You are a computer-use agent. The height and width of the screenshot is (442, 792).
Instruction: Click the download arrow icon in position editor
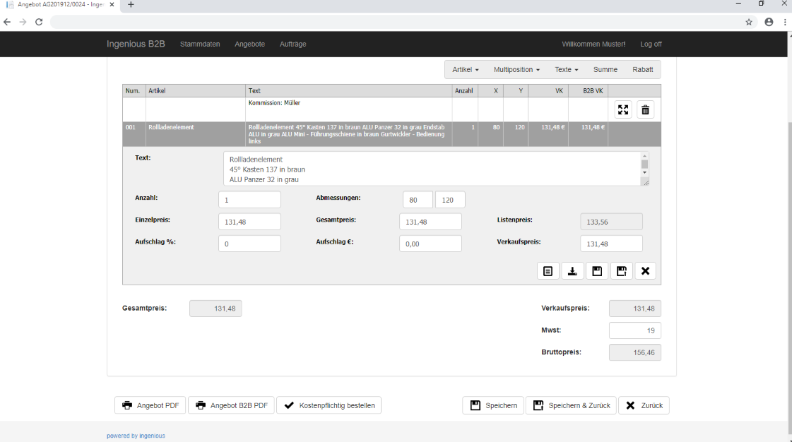(572, 271)
